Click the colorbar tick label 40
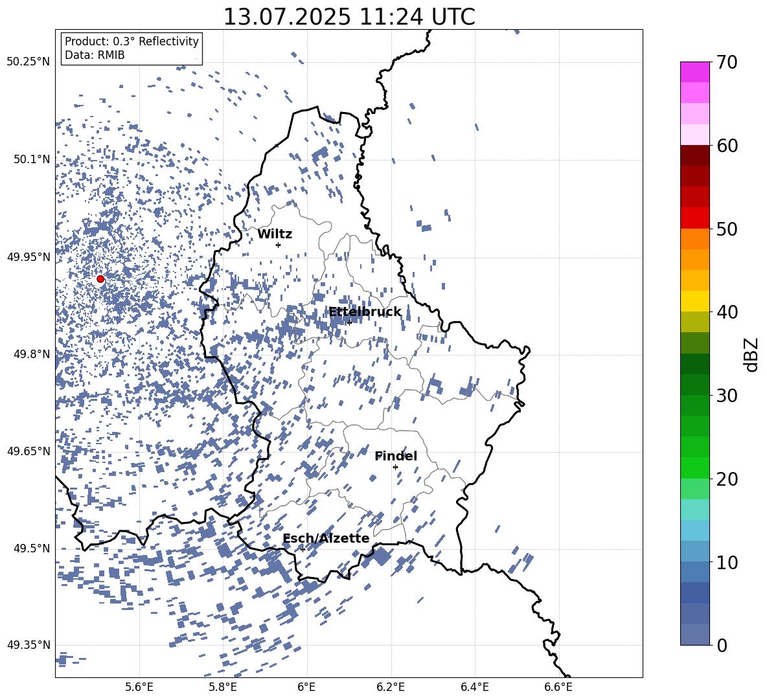 727,312
